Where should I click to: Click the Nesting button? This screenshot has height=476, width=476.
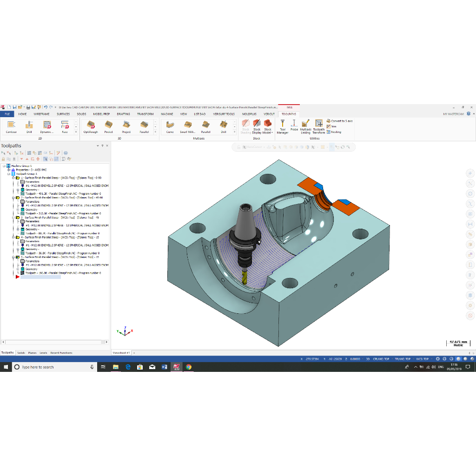334,132
